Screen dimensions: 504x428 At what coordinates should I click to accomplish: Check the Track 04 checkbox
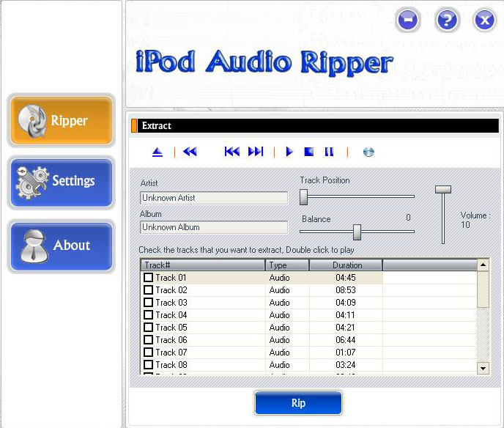coord(148,315)
